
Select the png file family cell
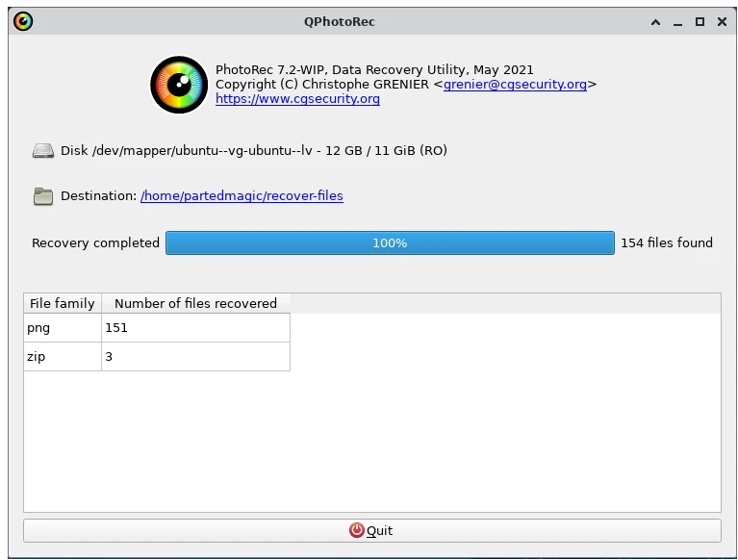[63, 328]
